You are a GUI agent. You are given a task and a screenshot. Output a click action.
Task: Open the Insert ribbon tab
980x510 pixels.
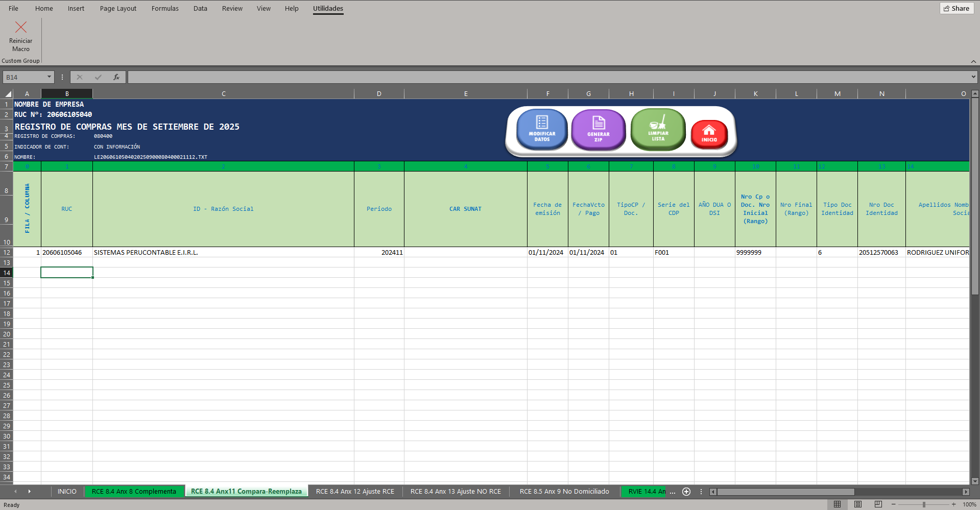coord(76,8)
